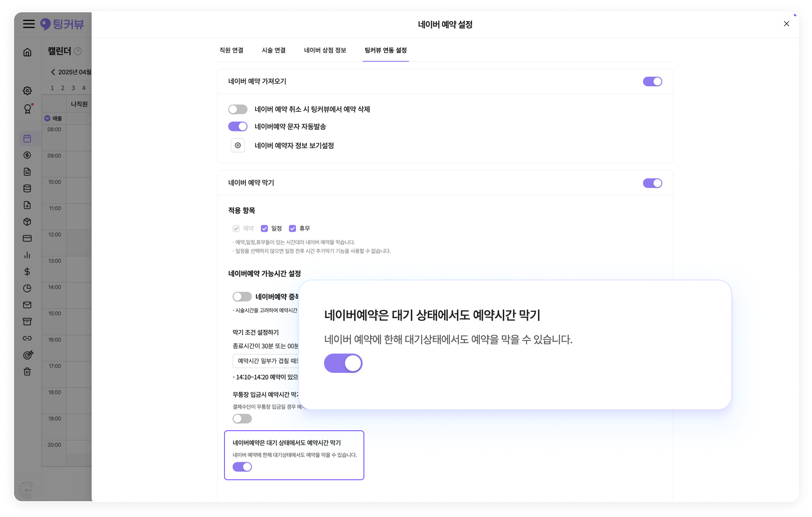812x517 pixels.
Task: Click the trash bin icon in sidebar
Action: [27, 372]
